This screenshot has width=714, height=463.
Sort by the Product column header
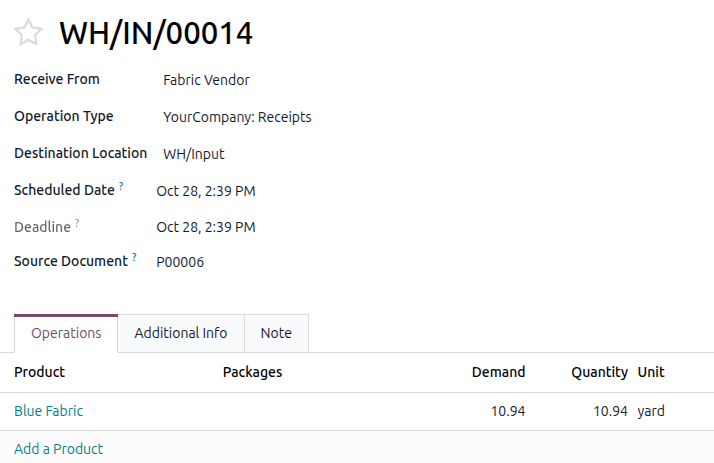(40, 372)
